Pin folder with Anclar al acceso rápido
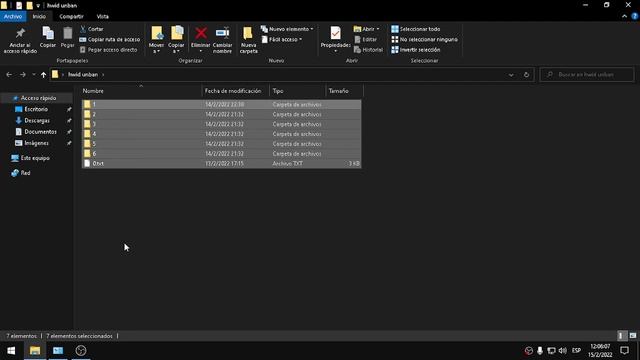Image resolution: width=640 pixels, height=360 pixels. [20, 40]
